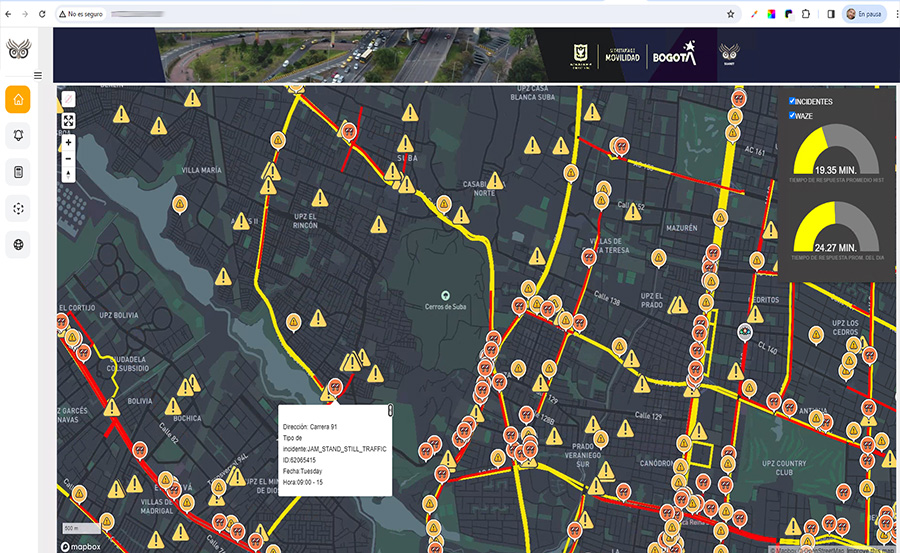The width and height of the screenshot is (900, 553).
Task: Reload the current page
Action: (x=42, y=14)
